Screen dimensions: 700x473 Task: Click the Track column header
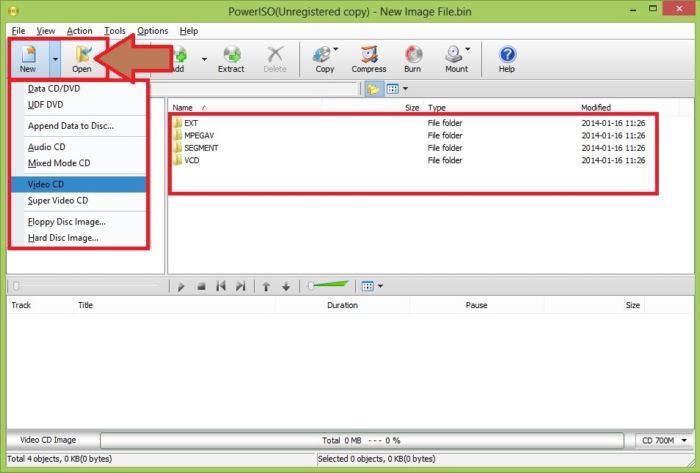(x=40, y=305)
